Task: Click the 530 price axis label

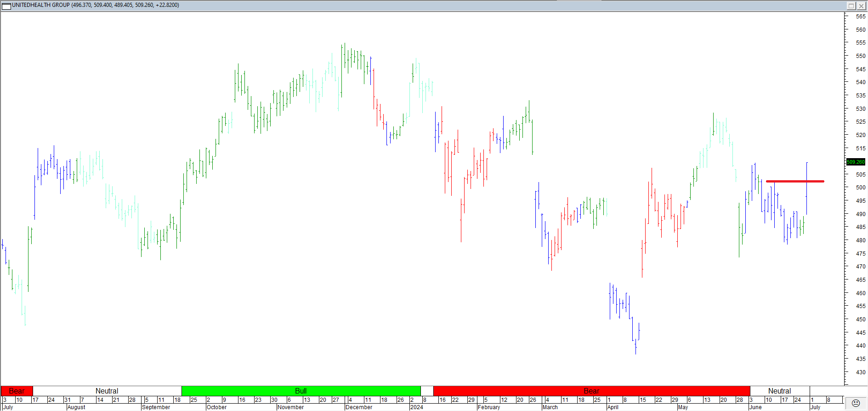Action: pos(861,108)
